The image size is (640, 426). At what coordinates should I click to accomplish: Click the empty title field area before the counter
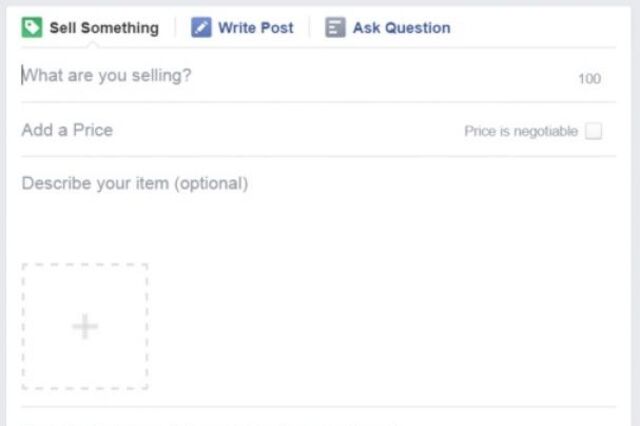(x=384, y=76)
